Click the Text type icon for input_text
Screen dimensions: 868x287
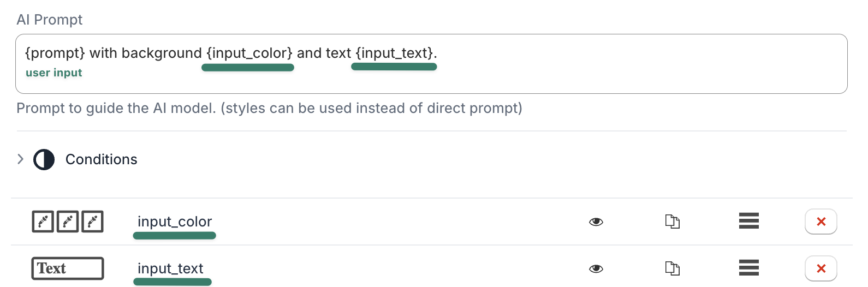68,268
